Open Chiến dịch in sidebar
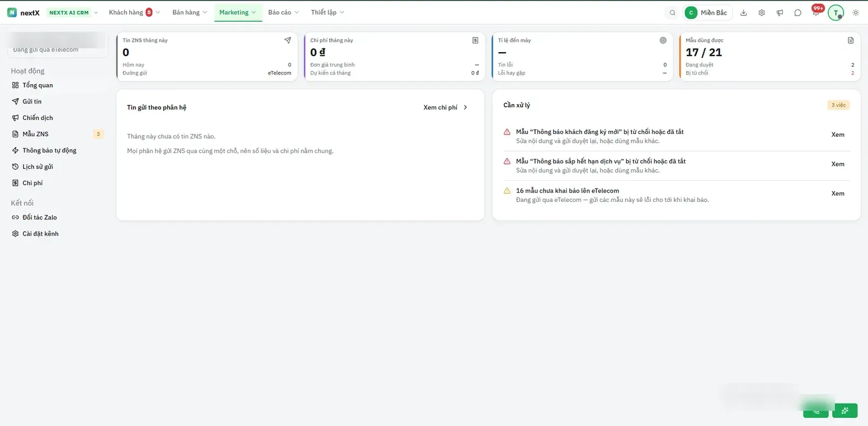The width and height of the screenshot is (868, 426). pos(58,118)
